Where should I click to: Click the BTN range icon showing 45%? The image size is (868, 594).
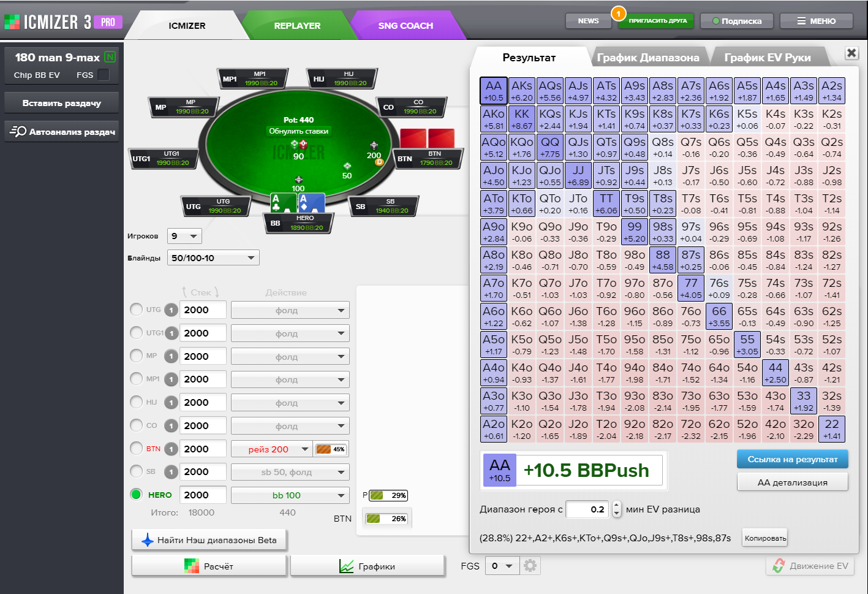coord(331,449)
